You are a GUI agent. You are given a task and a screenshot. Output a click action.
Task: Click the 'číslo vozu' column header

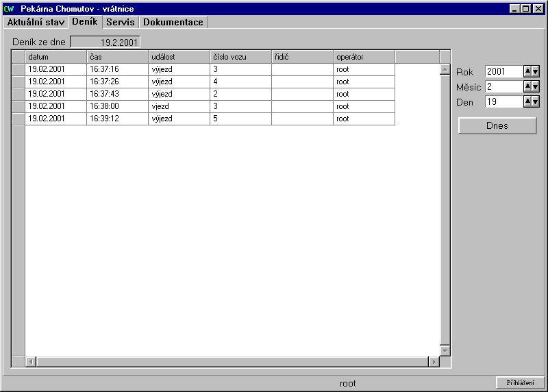pyautogui.click(x=240, y=57)
